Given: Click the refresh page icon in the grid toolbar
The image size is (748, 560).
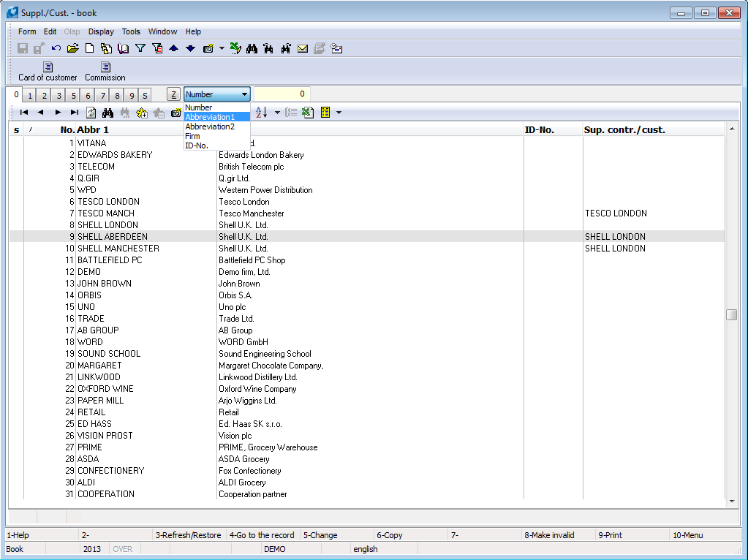Looking at the screenshot, I should pyautogui.click(x=91, y=113).
